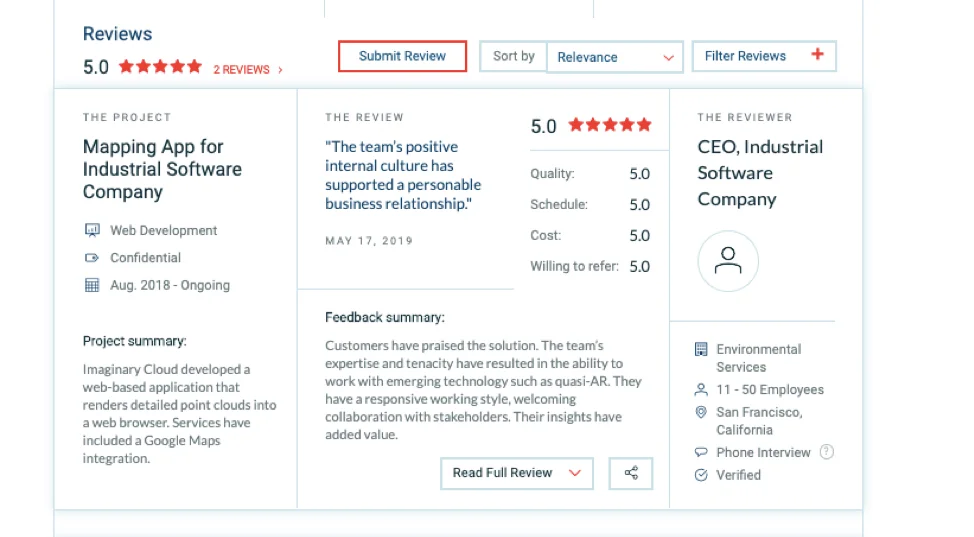Open the review quote about positive internal culture
Viewport: 974px width, 537px height.
tap(403, 175)
